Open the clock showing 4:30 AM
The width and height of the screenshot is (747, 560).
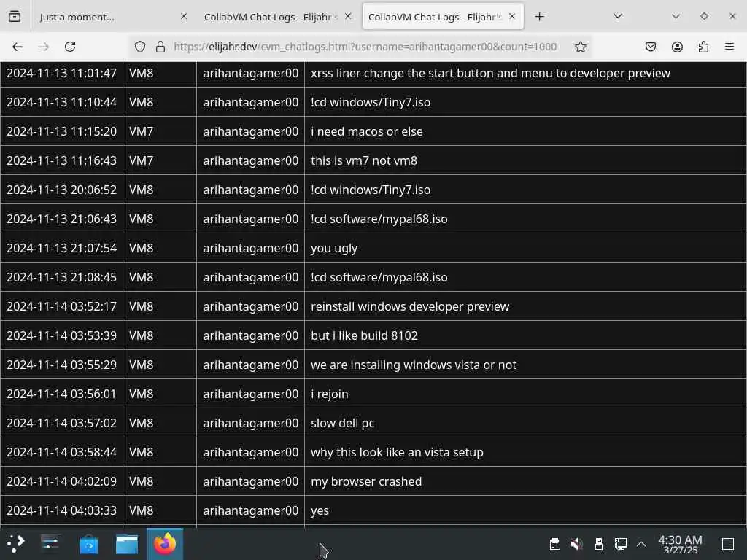tap(680, 544)
